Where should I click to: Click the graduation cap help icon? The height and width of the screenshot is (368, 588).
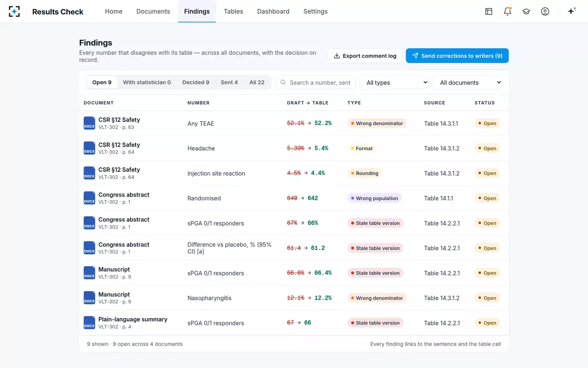[x=526, y=11]
